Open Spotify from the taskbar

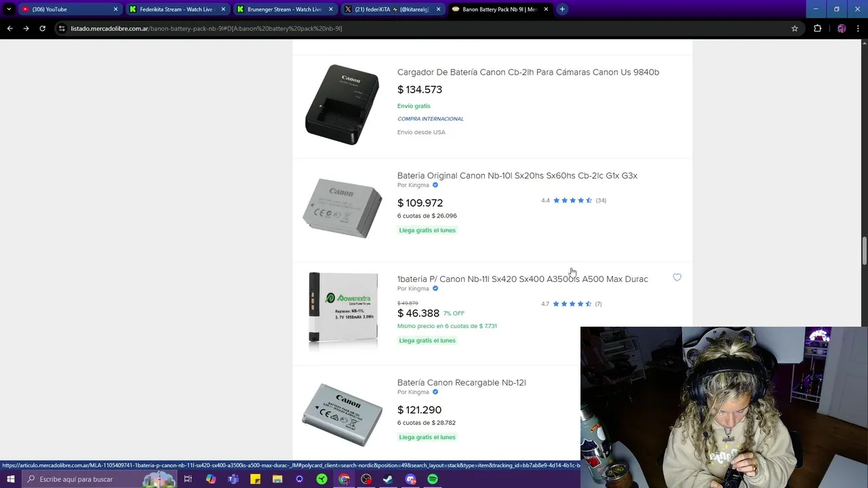(x=433, y=479)
